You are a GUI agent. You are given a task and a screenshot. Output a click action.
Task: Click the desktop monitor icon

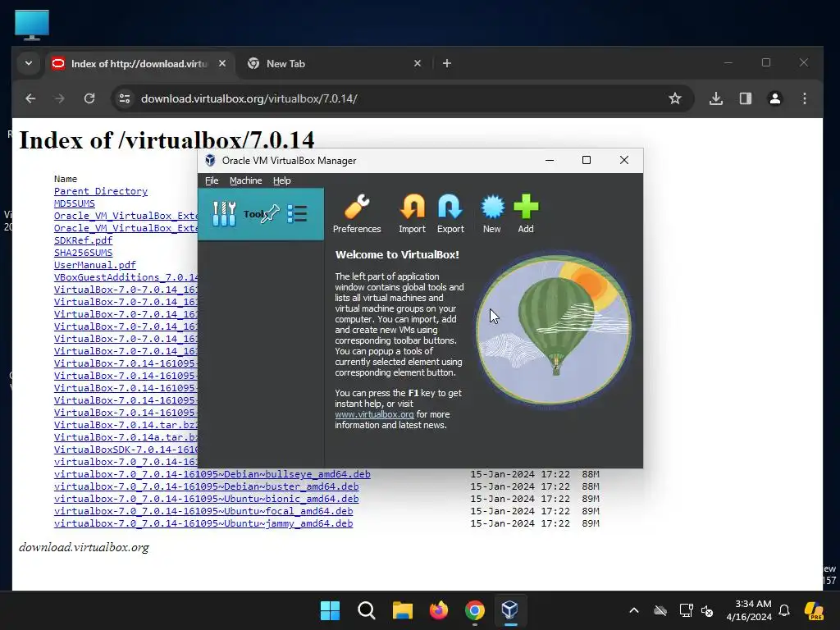pos(32,25)
